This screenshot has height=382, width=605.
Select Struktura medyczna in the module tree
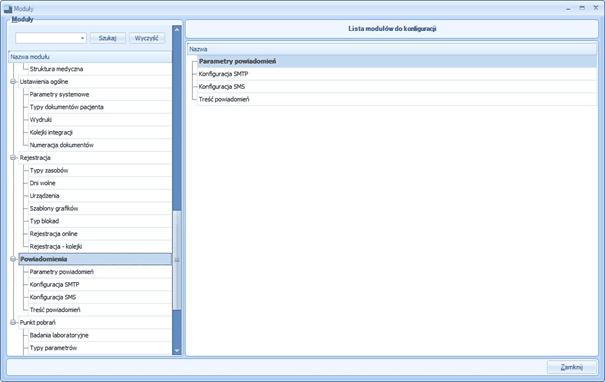pyautogui.click(x=56, y=69)
